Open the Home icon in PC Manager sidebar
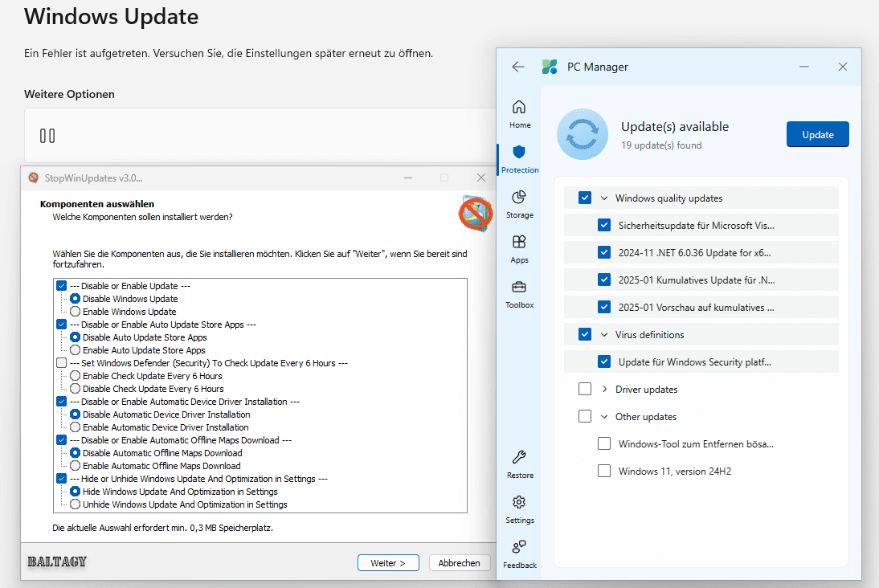Screen dimensions: 879x588 pos(519,108)
